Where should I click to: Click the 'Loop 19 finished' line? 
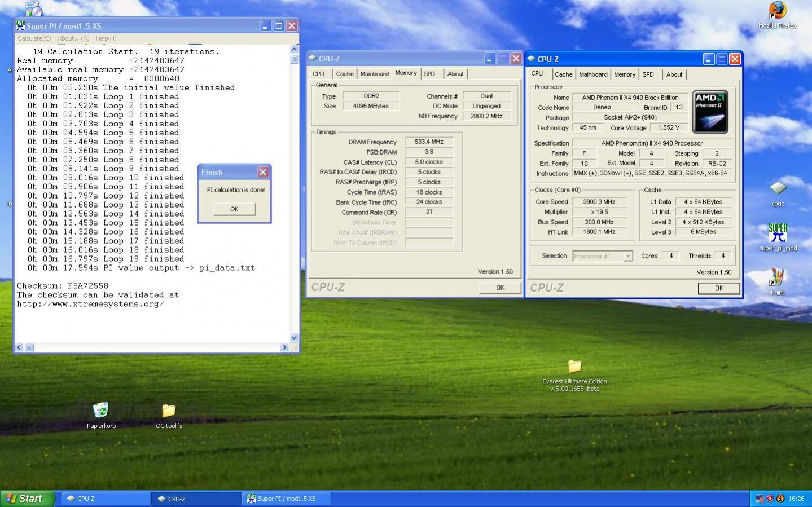[x=106, y=259]
